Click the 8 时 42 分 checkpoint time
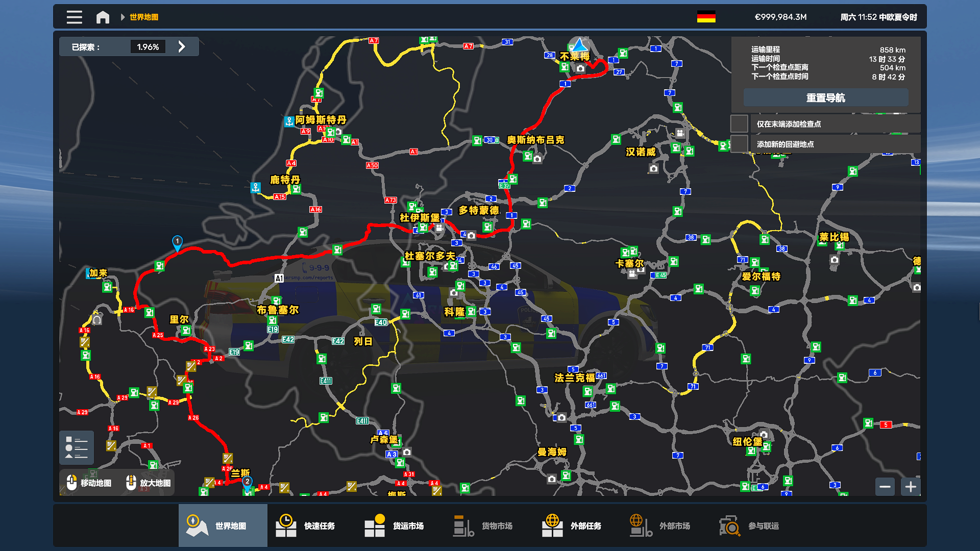The height and width of the screenshot is (551, 980). pyautogui.click(x=889, y=77)
